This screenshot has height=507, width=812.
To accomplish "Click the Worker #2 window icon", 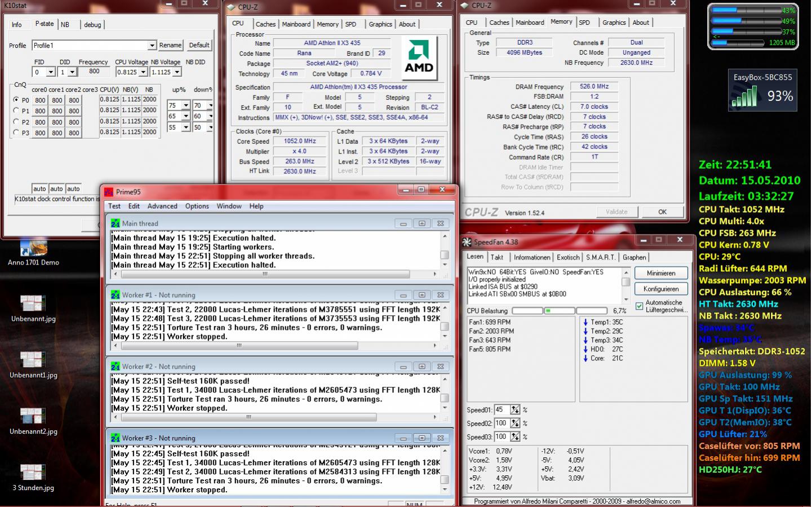I will point(116,367).
